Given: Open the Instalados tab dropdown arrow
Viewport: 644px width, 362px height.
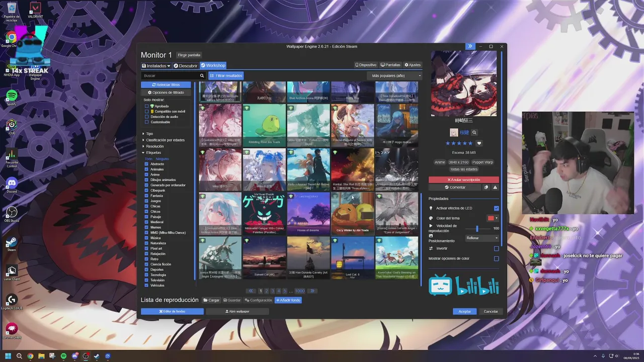Looking at the screenshot, I should [x=169, y=66].
